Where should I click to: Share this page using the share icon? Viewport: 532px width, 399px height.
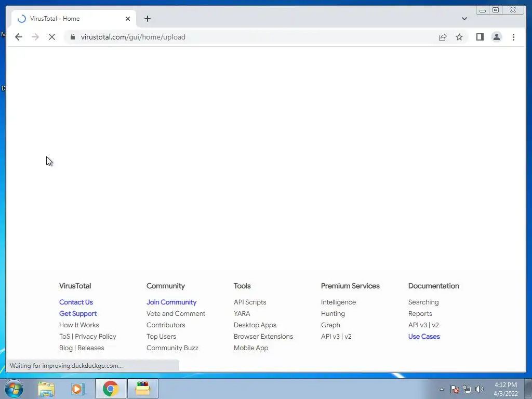tap(443, 37)
